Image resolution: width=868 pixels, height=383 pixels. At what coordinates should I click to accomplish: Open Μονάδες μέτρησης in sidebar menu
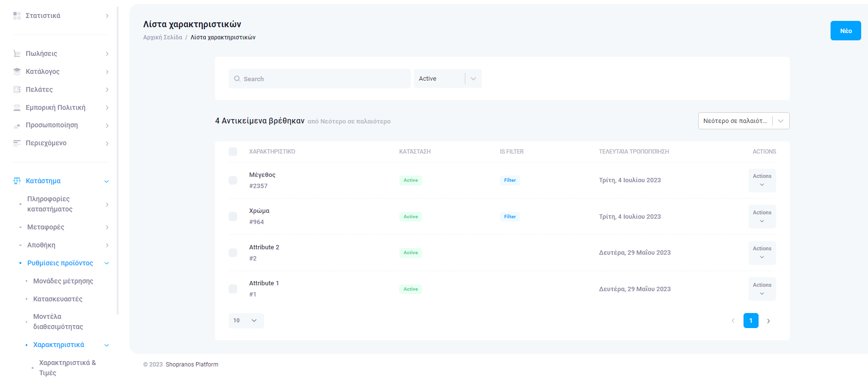(x=63, y=281)
